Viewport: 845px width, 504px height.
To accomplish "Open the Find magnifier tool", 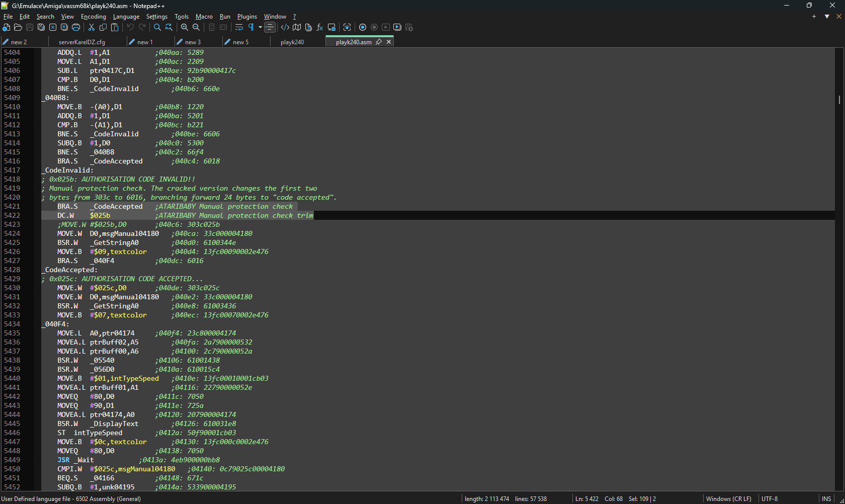I will click(157, 27).
